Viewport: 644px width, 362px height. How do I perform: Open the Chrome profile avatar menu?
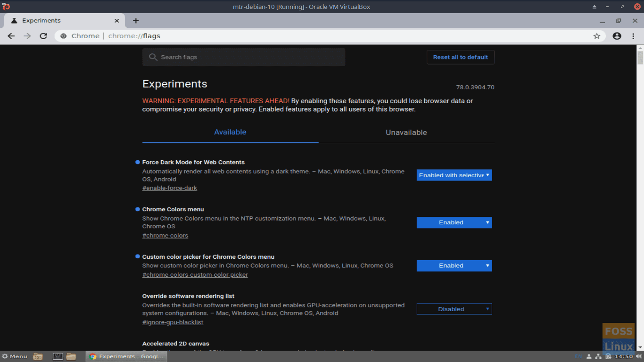click(617, 36)
